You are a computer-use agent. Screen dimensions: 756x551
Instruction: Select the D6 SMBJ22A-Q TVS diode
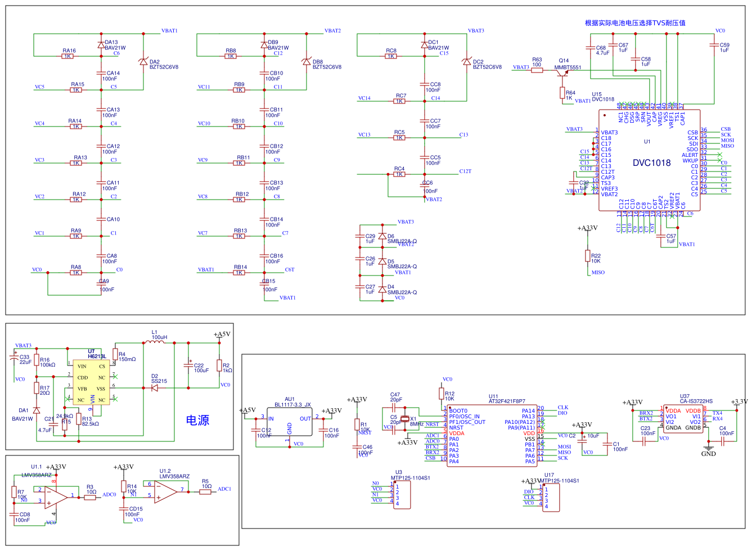click(x=382, y=236)
